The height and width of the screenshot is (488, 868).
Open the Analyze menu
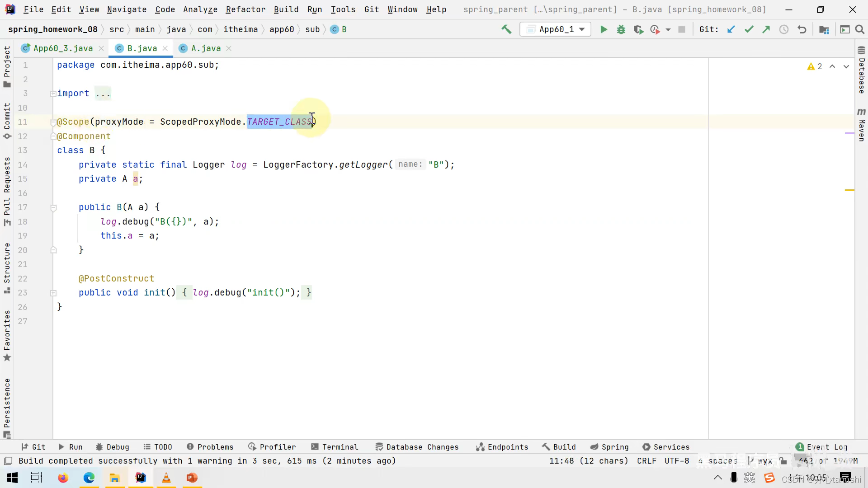tap(200, 9)
